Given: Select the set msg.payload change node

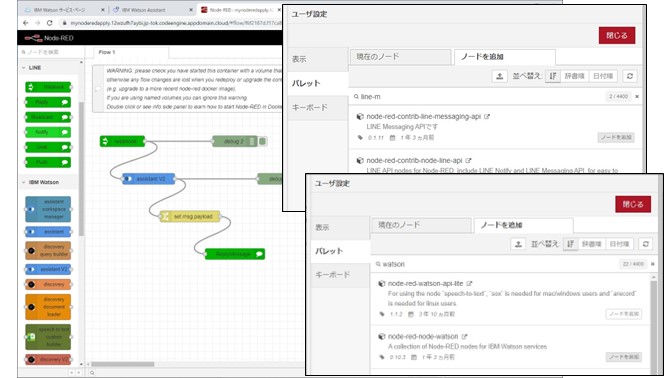Looking at the screenshot, I should [190, 216].
